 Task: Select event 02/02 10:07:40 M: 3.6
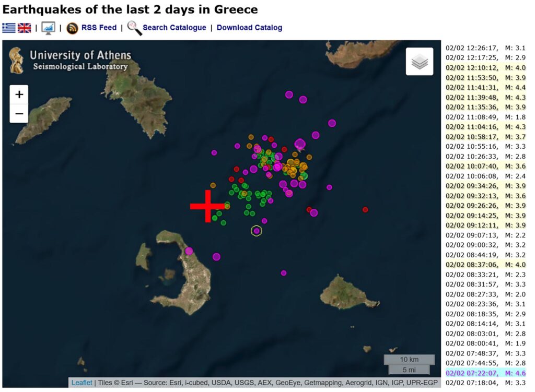click(x=485, y=167)
